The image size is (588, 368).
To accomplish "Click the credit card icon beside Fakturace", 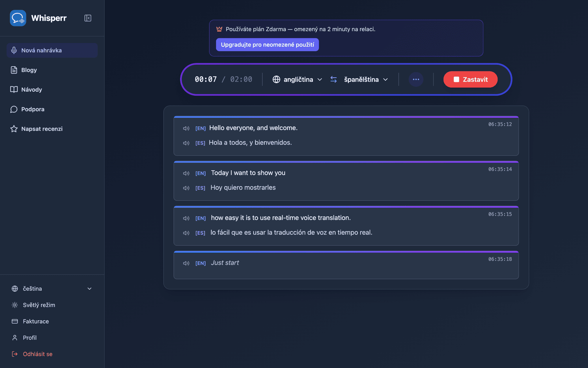I will [x=15, y=321].
